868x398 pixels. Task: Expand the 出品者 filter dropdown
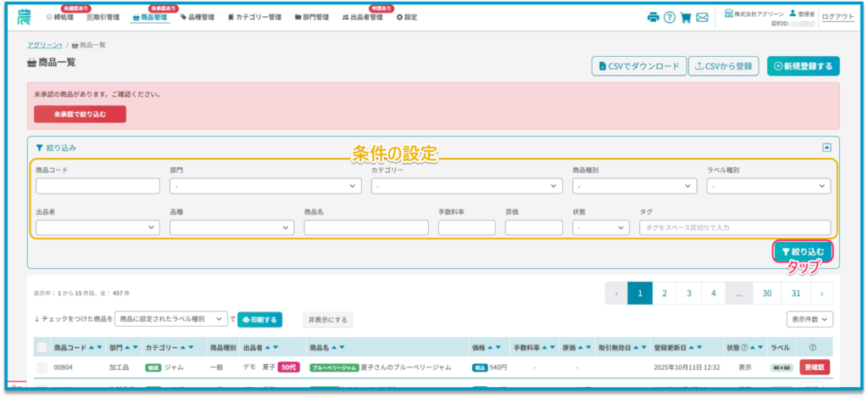97,227
